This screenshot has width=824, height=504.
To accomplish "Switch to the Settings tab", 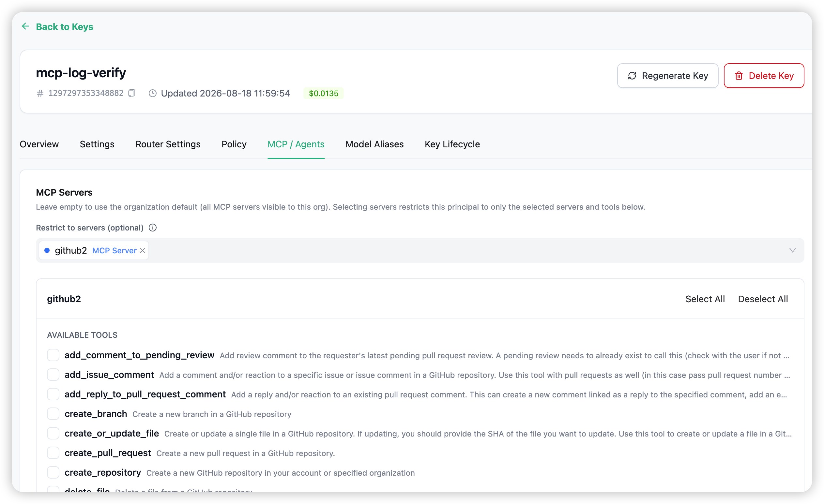I will click(x=97, y=144).
